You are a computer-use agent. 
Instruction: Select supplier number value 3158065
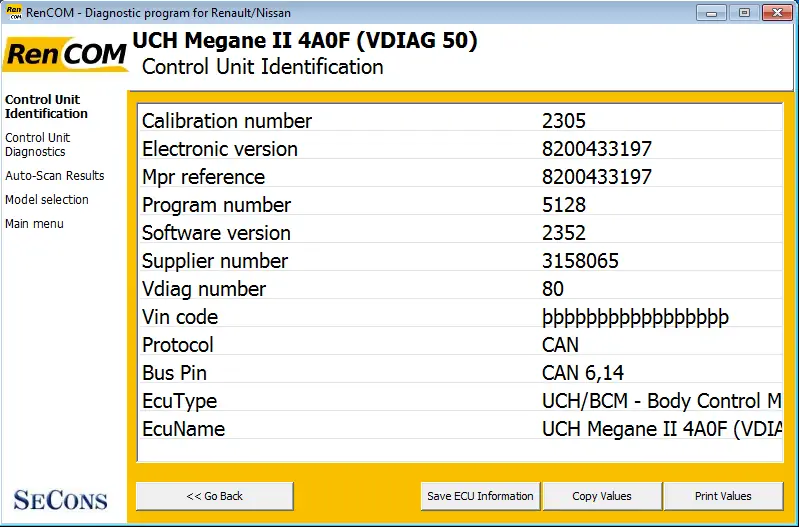coord(580,261)
